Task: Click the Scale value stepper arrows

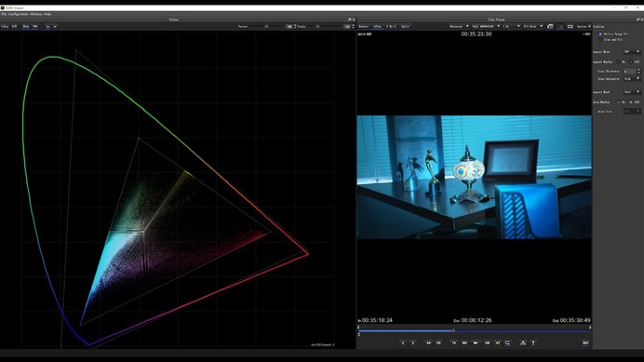Action: point(354,27)
